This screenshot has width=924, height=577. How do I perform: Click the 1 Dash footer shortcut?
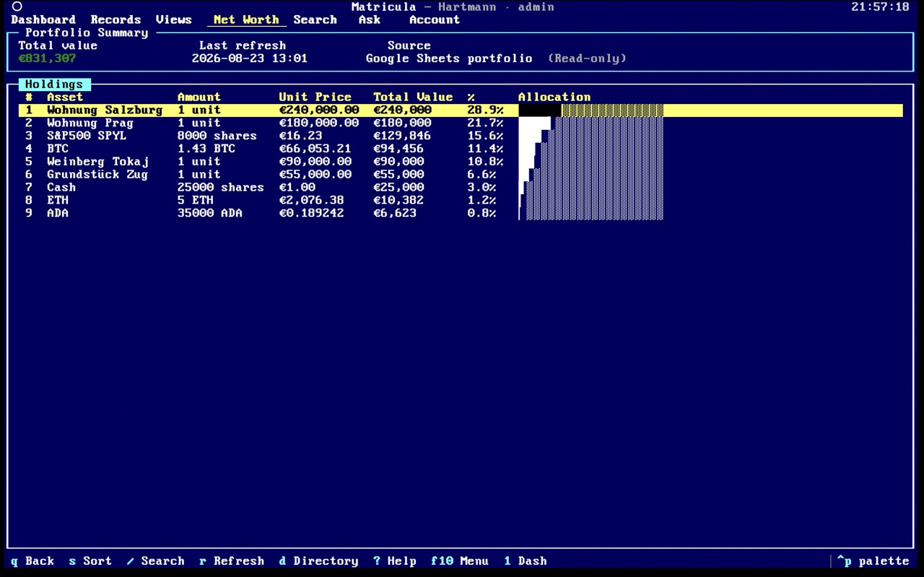click(x=526, y=561)
